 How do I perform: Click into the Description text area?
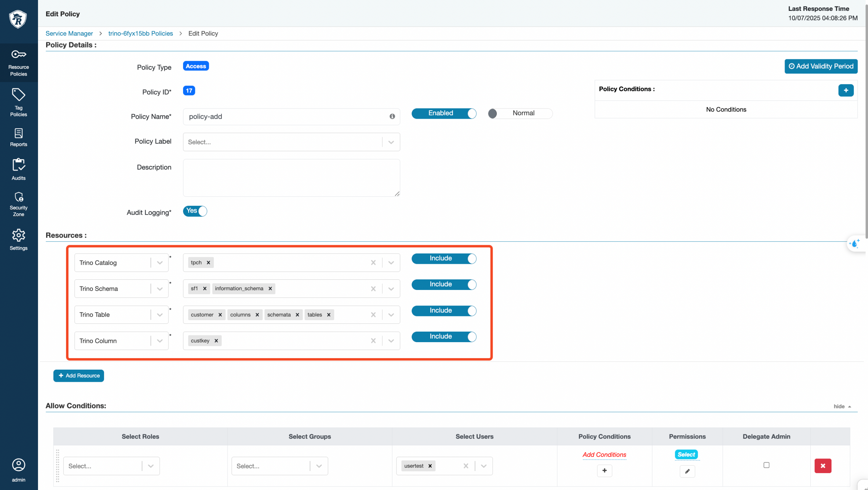tap(291, 178)
